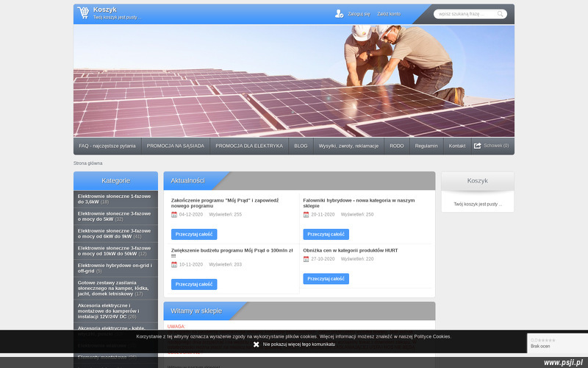This screenshot has height=368, width=588.
Task: Click the Koszyk box header on right
Action: tap(477, 180)
